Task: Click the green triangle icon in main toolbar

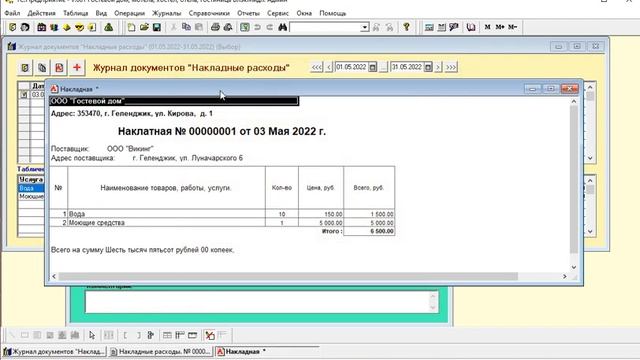Action: pos(109,27)
